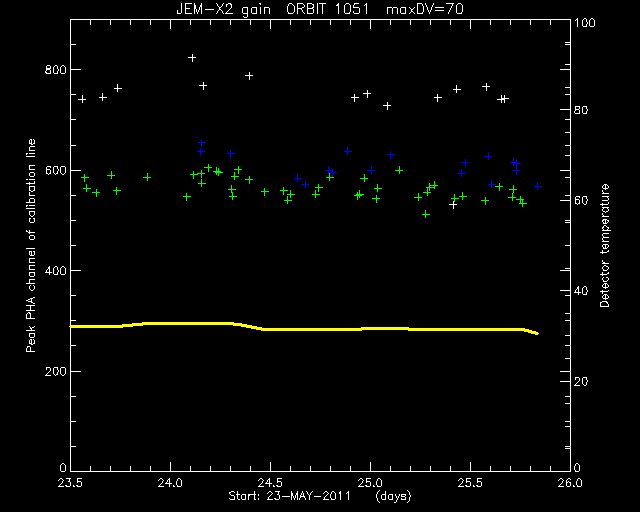This screenshot has height=512, width=640.
Task: Click the 'maxDV=70' text in title
Action: (x=424, y=9)
